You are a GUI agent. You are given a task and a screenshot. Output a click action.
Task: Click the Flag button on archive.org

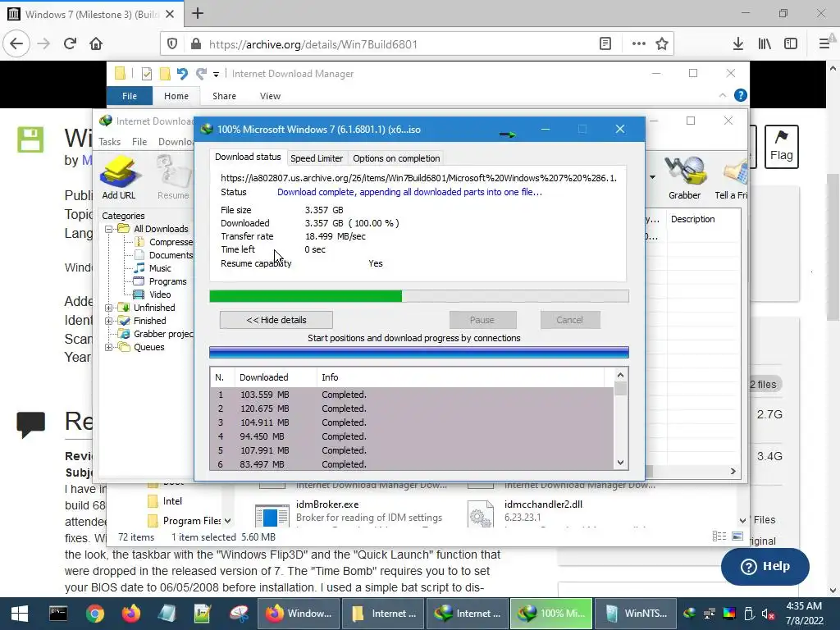point(781,147)
